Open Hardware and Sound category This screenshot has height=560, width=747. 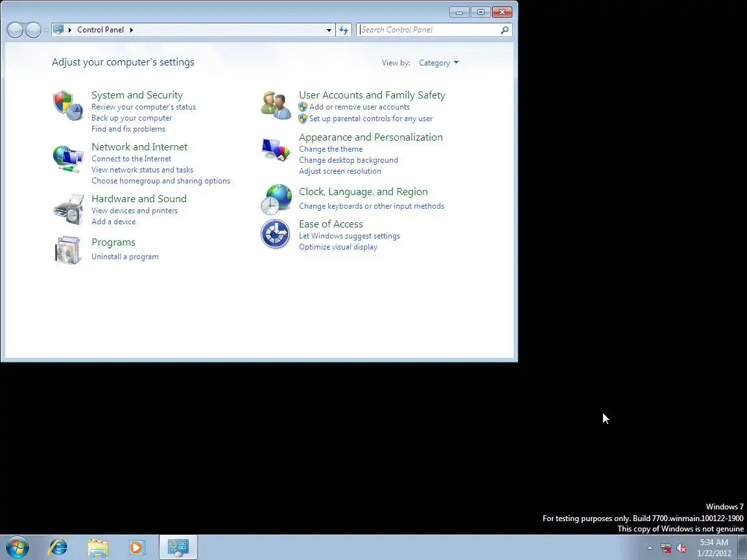(139, 199)
